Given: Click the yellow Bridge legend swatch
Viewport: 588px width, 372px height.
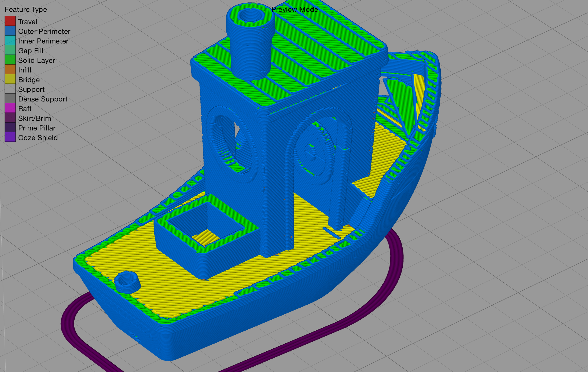Looking at the screenshot, I should [10, 79].
